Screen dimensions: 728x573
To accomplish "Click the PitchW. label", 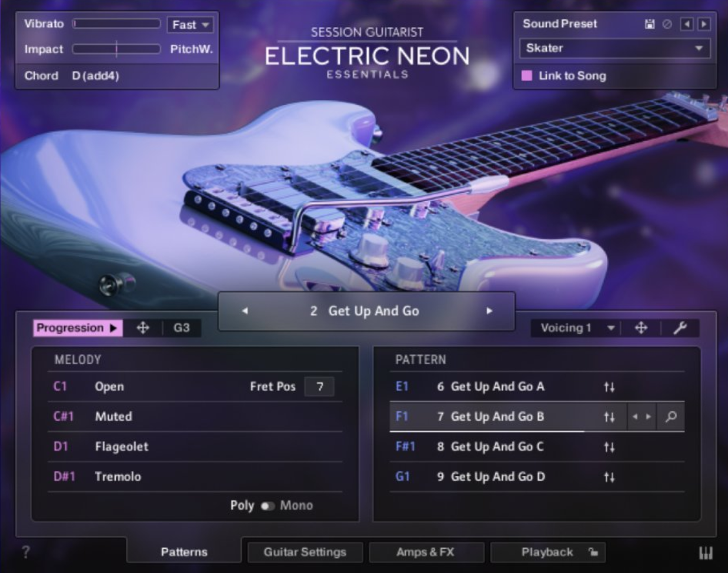I will [x=191, y=49].
